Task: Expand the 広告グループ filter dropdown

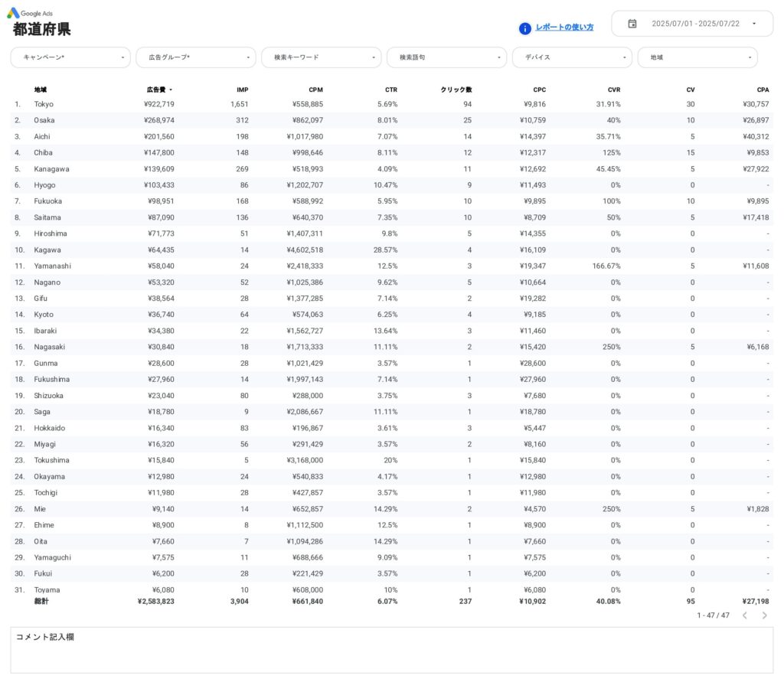Action: click(196, 57)
